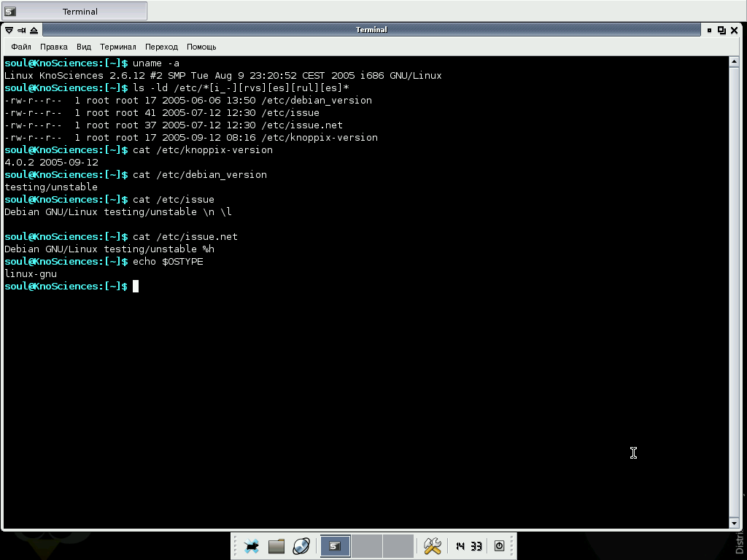
Task: Launch the file manager folder icon in panel
Action: 276,545
